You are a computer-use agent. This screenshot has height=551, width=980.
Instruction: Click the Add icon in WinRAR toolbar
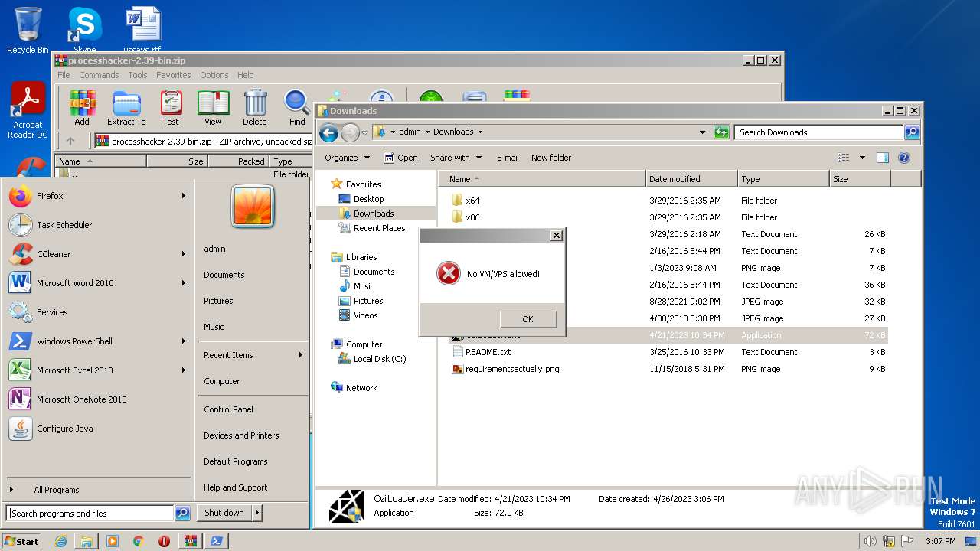[82, 107]
